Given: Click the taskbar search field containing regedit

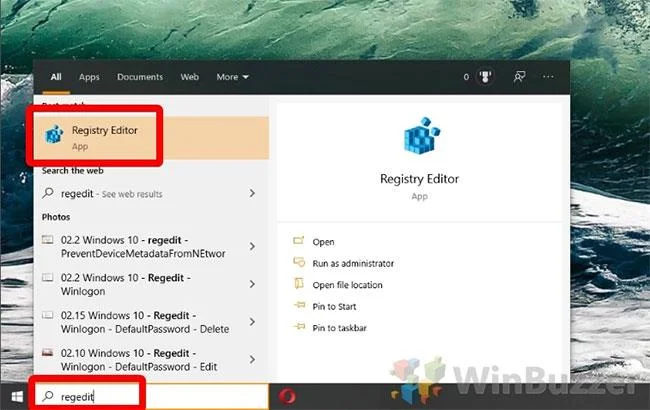Looking at the screenshot, I should pos(151,396).
